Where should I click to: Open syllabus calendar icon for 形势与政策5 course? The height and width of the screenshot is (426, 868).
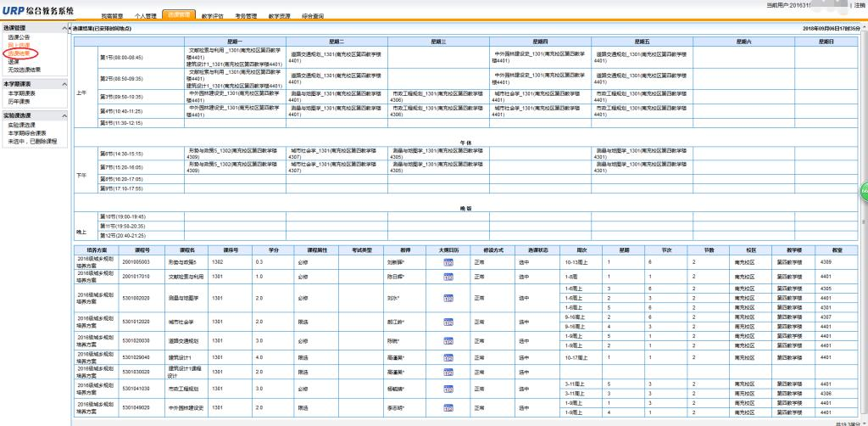448,263
